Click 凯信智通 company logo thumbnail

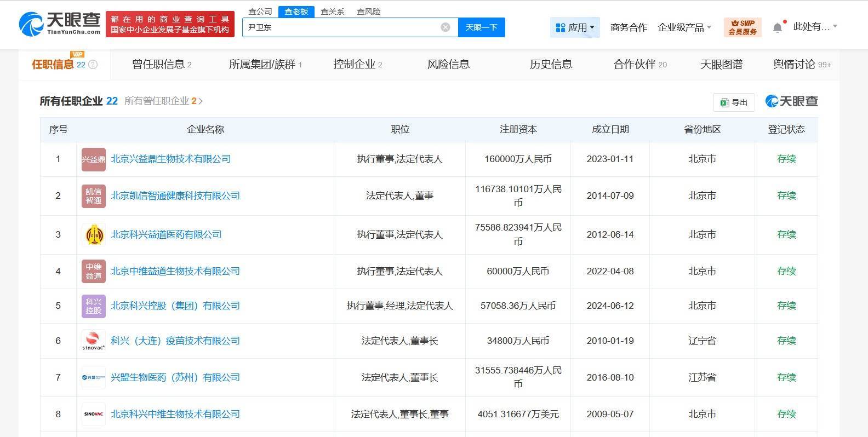coord(94,196)
